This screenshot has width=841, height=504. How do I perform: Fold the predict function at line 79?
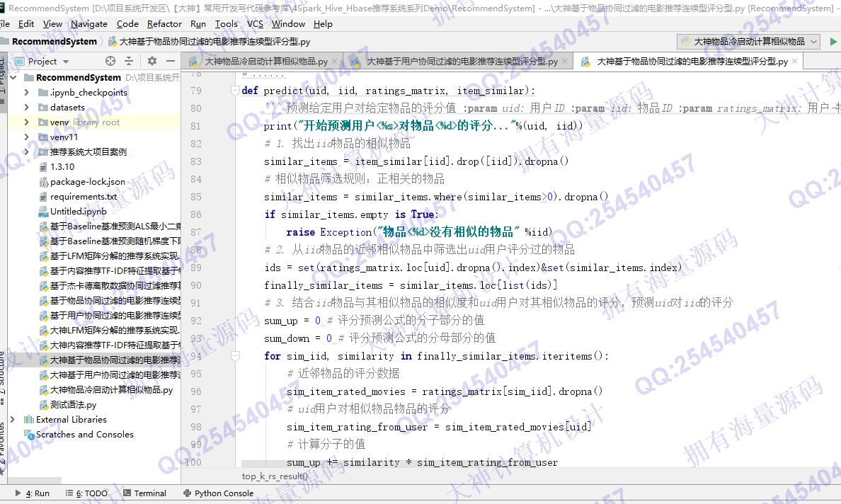coord(235,90)
